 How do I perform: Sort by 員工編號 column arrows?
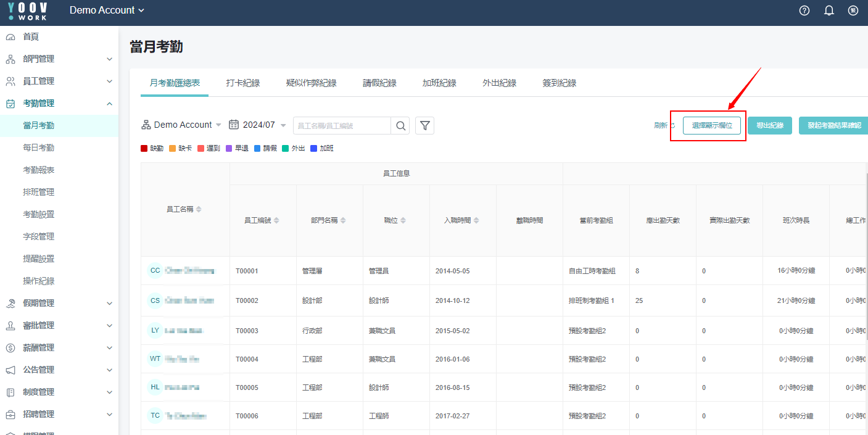coord(276,220)
